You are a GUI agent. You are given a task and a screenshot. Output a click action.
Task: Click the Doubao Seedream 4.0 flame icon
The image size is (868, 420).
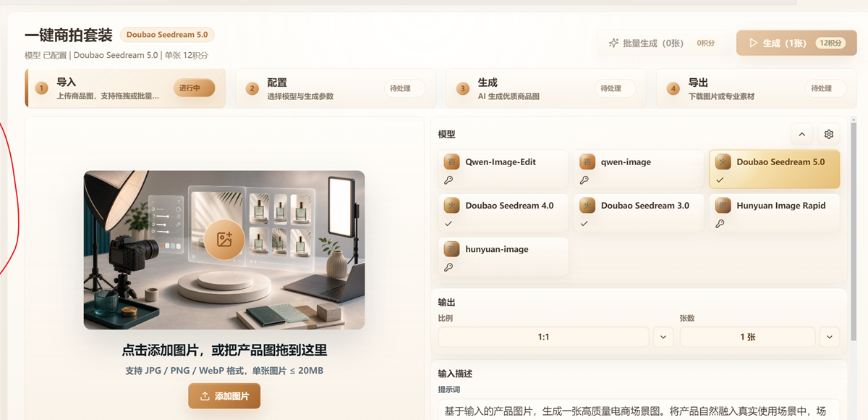452,206
